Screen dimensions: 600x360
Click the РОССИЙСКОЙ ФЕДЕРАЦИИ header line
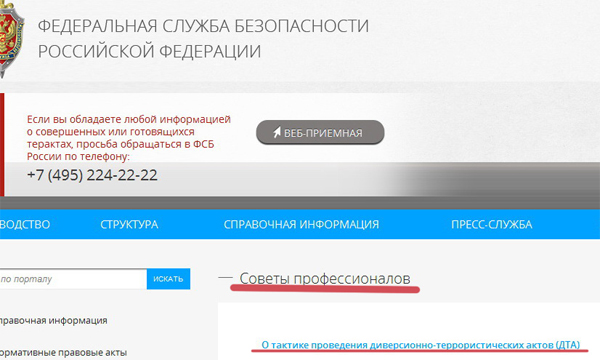tap(149, 51)
